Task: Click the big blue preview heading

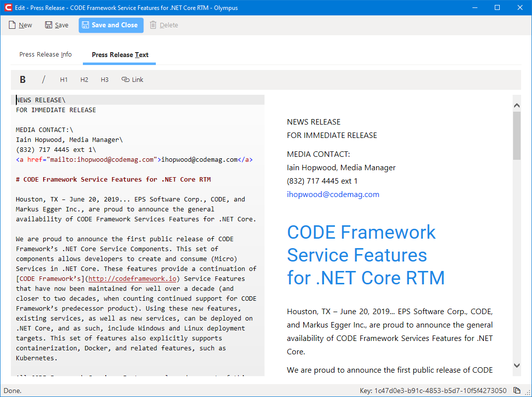Action: click(366, 255)
